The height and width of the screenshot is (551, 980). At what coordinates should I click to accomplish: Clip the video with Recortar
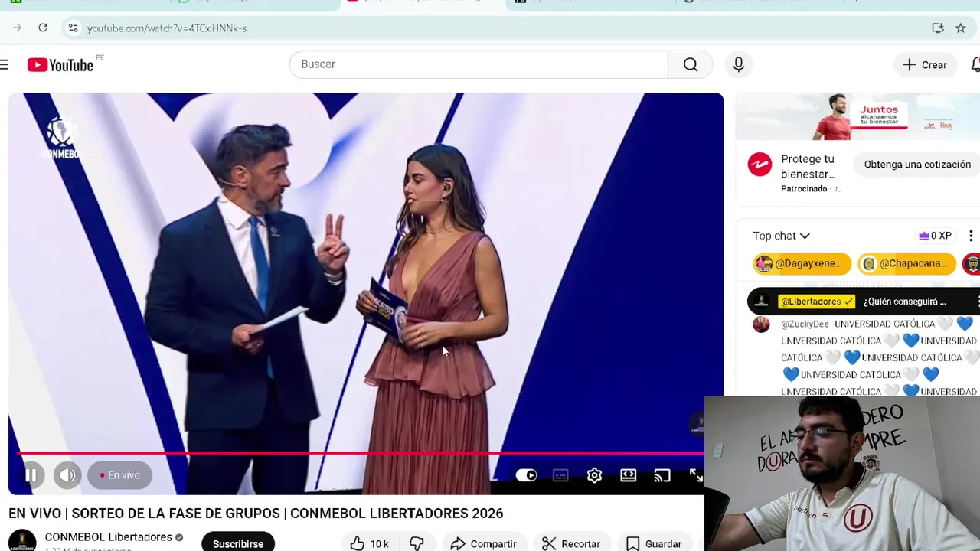[571, 543]
